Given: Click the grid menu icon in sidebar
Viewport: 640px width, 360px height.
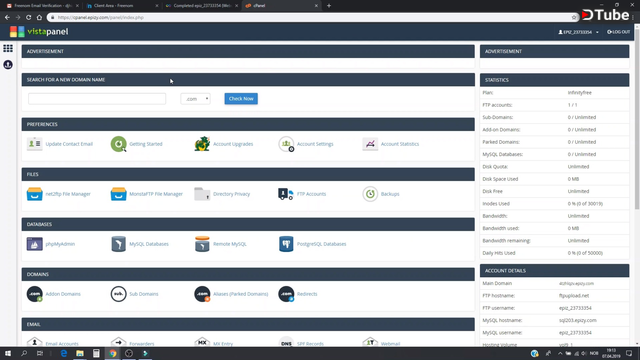Looking at the screenshot, I should 8,48.
